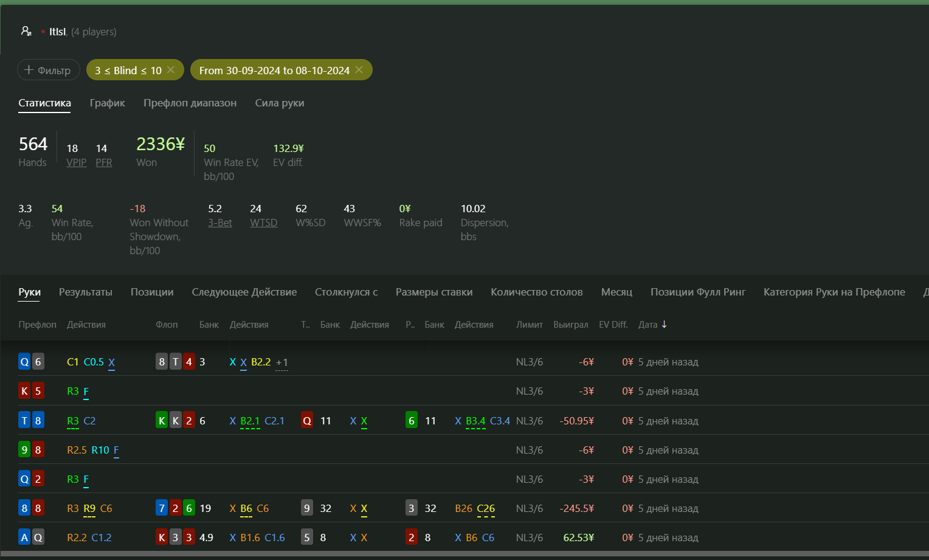The height and width of the screenshot is (560, 929).
Task: Click the green 6 river card in T8 row
Action: tap(412, 420)
